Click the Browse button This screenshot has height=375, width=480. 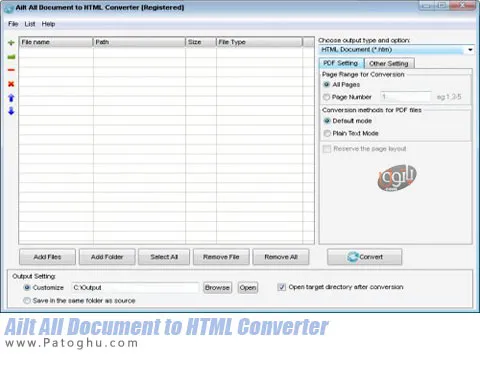pos(217,287)
